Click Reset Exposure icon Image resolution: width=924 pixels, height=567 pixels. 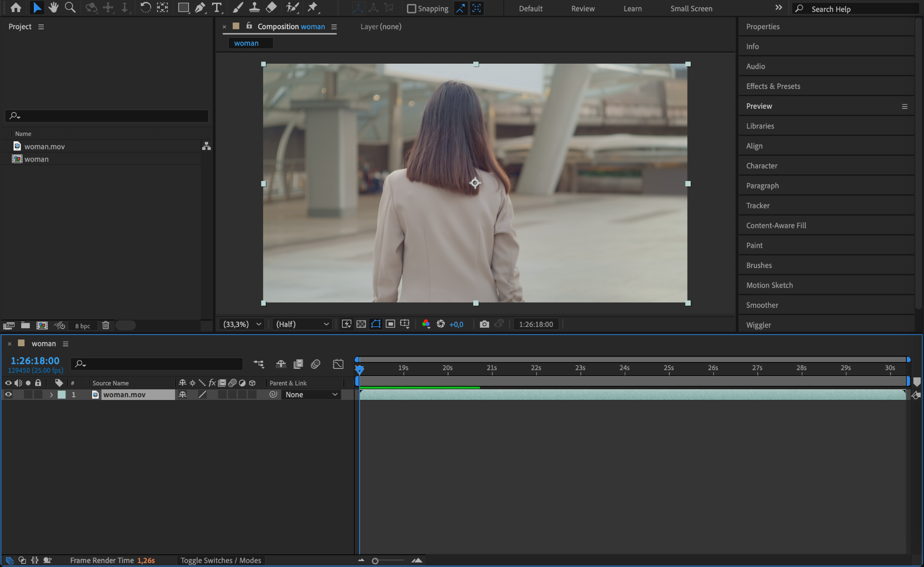coord(441,324)
